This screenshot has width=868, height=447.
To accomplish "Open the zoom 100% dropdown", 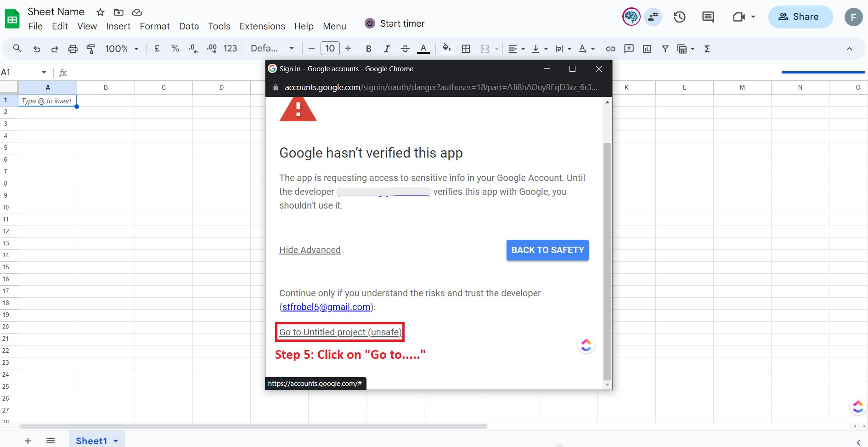I will pyautogui.click(x=122, y=49).
